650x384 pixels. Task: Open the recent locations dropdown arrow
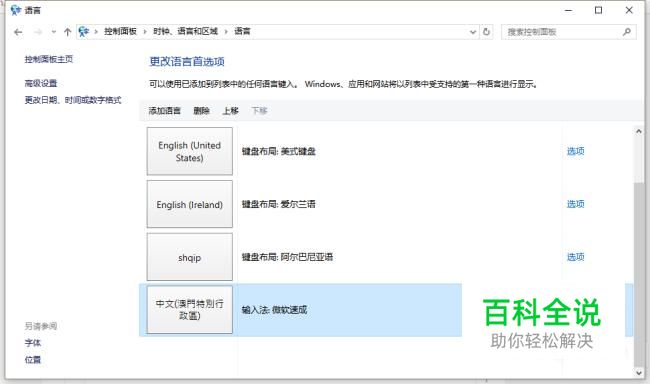53,32
